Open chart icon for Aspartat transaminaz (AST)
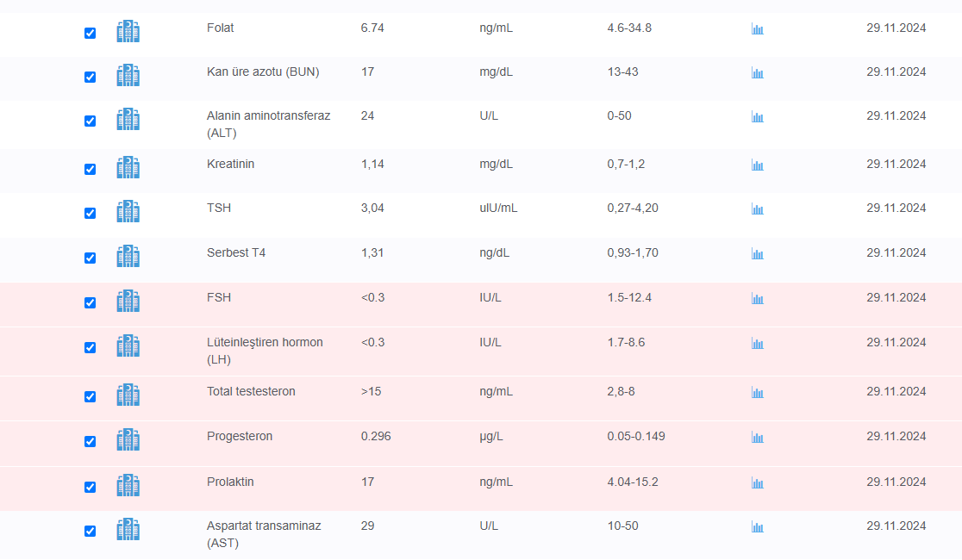The image size is (962, 560). coord(758,527)
